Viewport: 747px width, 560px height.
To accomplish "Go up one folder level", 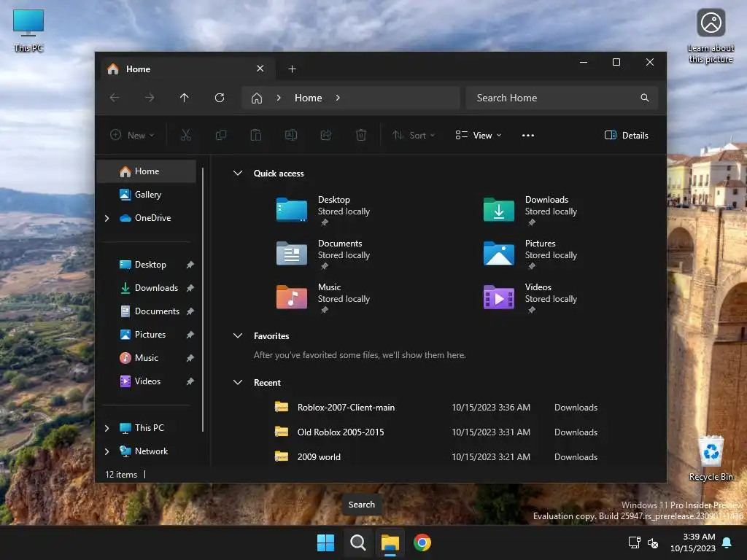I will pyautogui.click(x=185, y=98).
